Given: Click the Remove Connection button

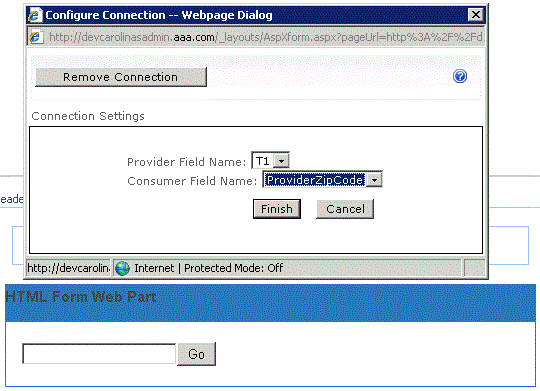Looking at the screenshot, I should click(x=121, y=77).
